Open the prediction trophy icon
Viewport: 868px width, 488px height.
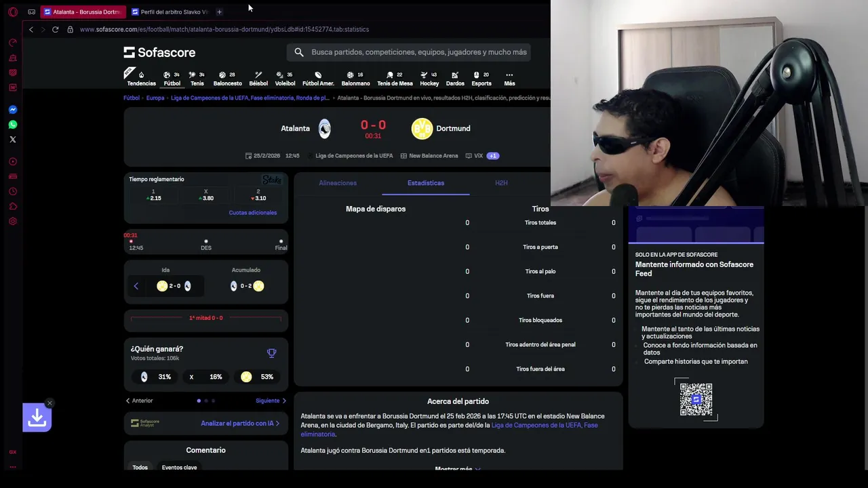[x=271, y=353]
